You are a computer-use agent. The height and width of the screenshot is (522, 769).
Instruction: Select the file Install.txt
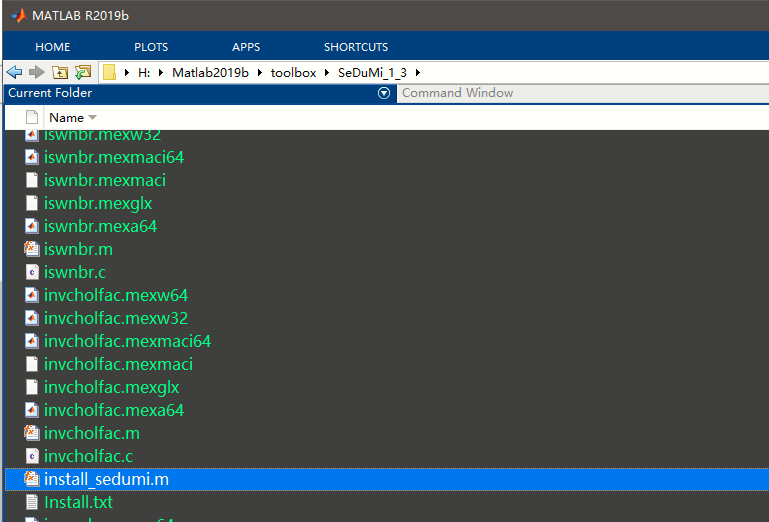tap(78, 502)
